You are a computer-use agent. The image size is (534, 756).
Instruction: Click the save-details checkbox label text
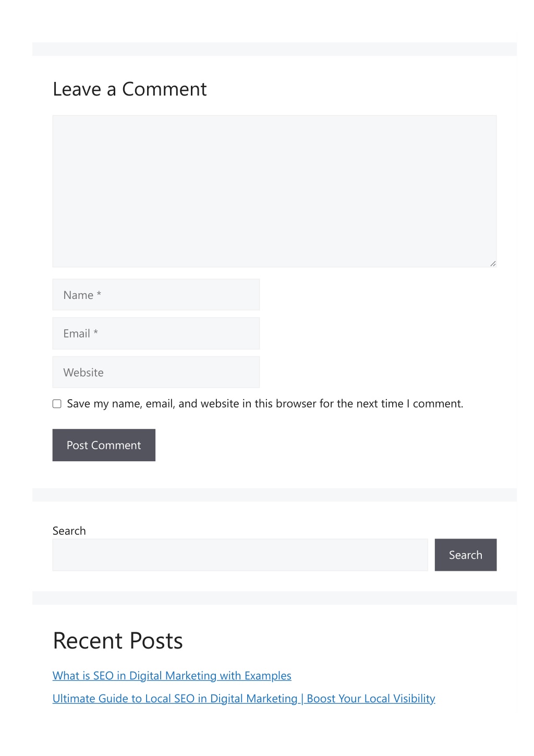pyautogui.click(x=265, y=404)
